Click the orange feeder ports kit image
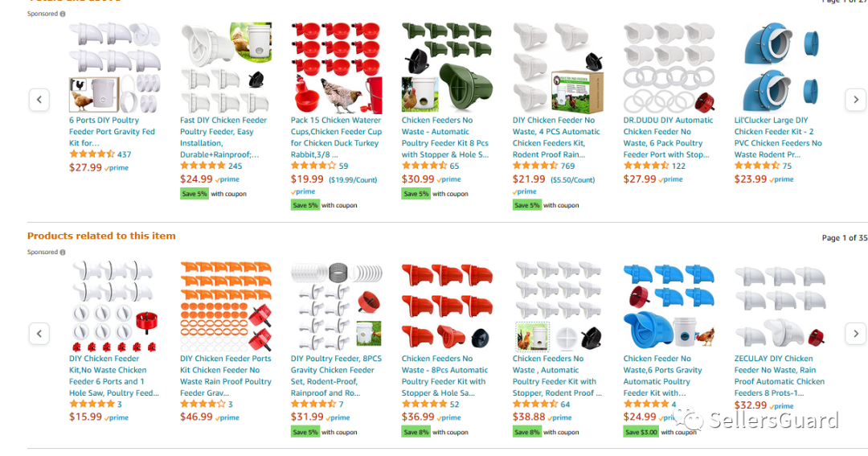This screenshot has height=456, width=868. click(226, 306)
